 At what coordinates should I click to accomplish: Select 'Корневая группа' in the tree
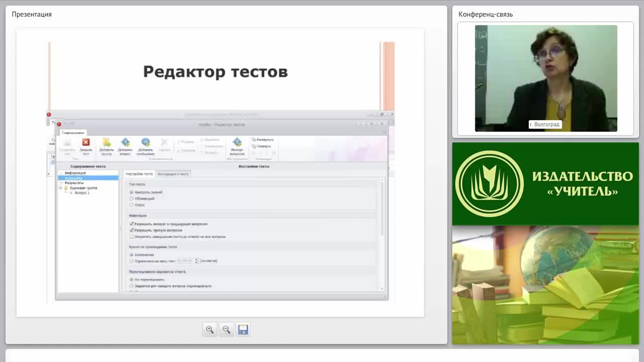point(84,188)
